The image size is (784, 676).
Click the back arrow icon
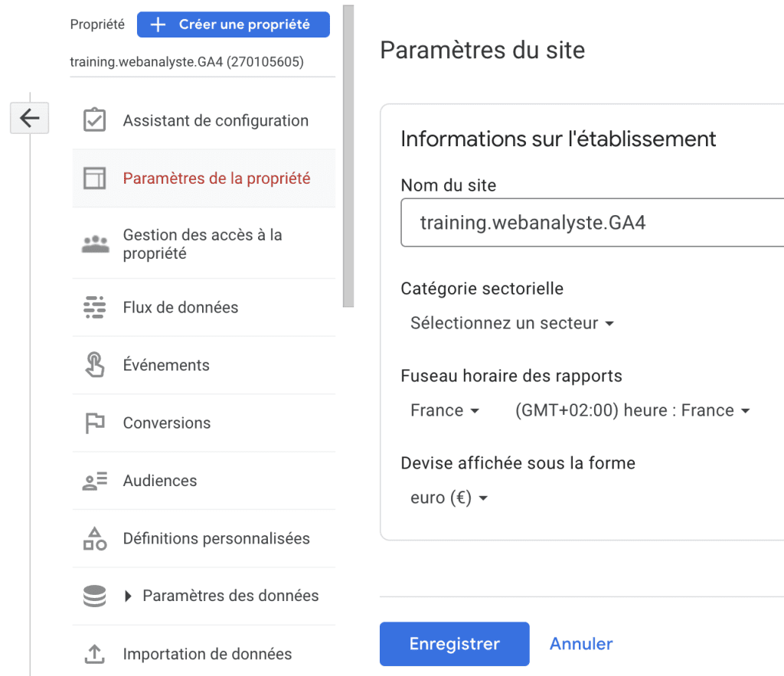click(30, 118)
